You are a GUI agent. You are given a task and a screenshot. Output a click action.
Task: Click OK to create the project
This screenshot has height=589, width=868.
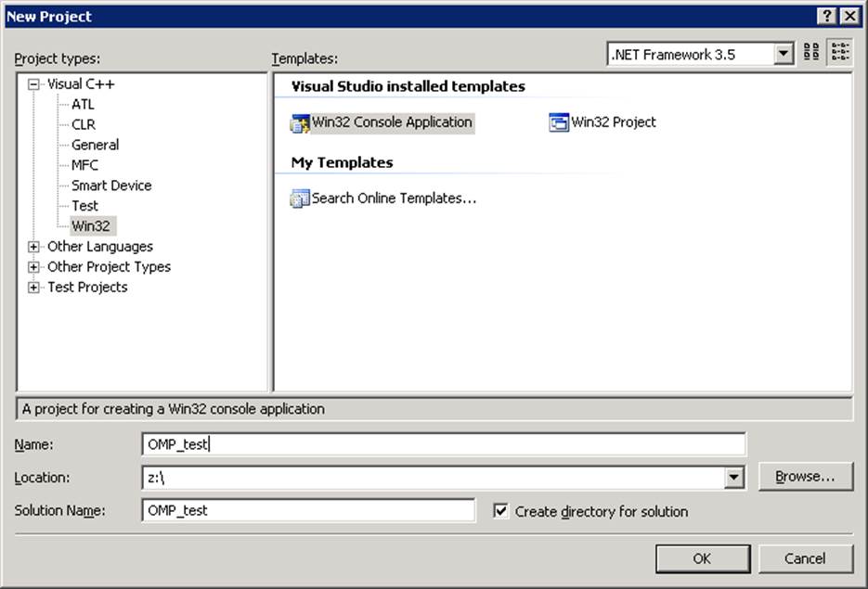coord(703,558)
